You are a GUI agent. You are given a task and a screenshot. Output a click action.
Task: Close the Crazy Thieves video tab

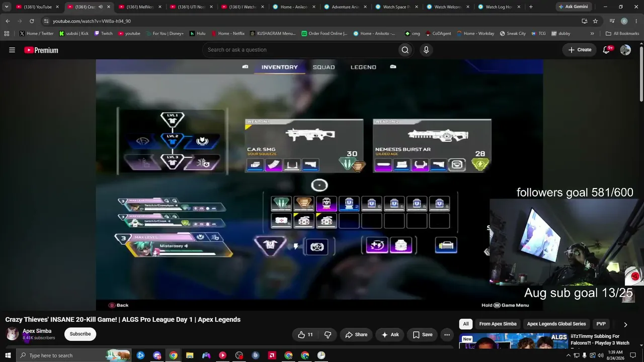tap(108, 7)
